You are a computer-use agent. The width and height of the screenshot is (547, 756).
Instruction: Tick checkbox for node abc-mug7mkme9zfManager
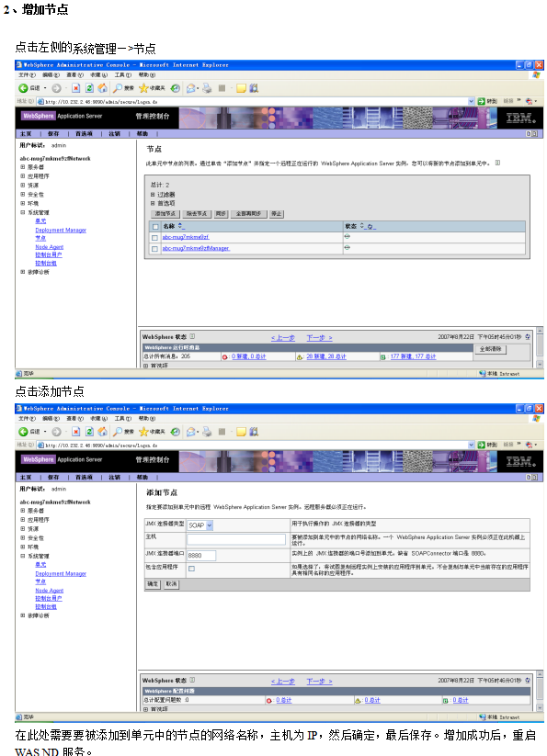154,249
